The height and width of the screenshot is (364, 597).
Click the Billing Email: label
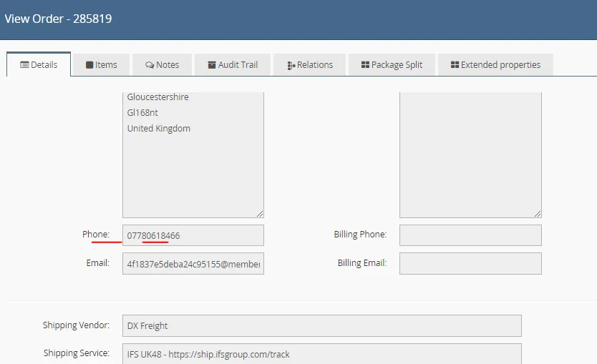pos(362,263)
